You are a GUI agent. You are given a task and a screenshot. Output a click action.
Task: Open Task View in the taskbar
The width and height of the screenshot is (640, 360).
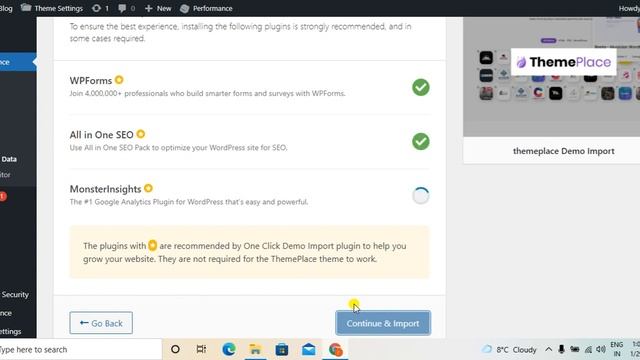pyautogui.click(x=201, y=349)
